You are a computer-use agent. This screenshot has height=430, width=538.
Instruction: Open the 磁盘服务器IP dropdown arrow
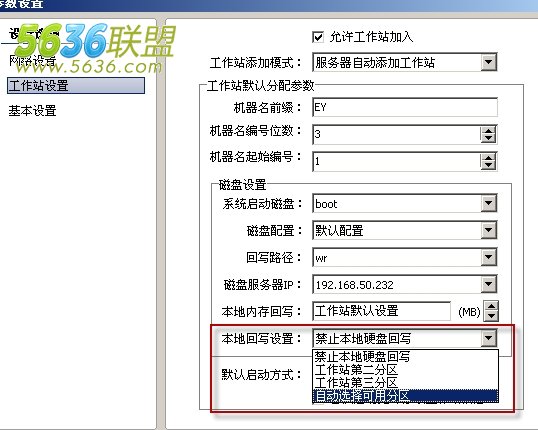click(489, 284)
